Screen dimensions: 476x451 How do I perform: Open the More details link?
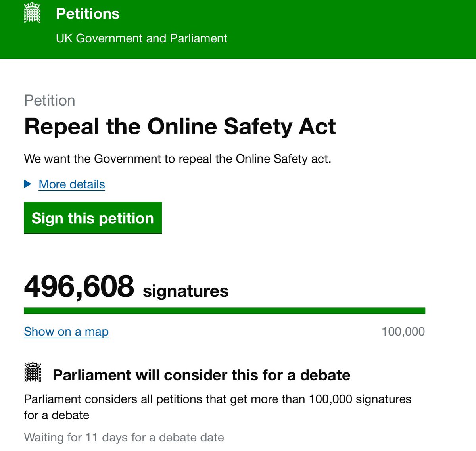pyautogui.click(x=72, y=184)
